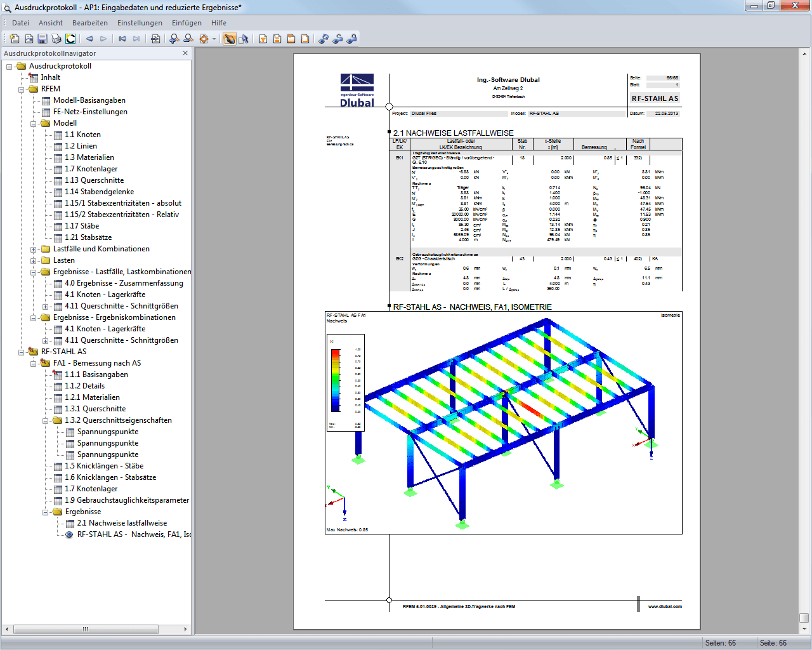Select 1.5 Knicklängen - Stäbe
812x650 pixels.
click(104, 466)
